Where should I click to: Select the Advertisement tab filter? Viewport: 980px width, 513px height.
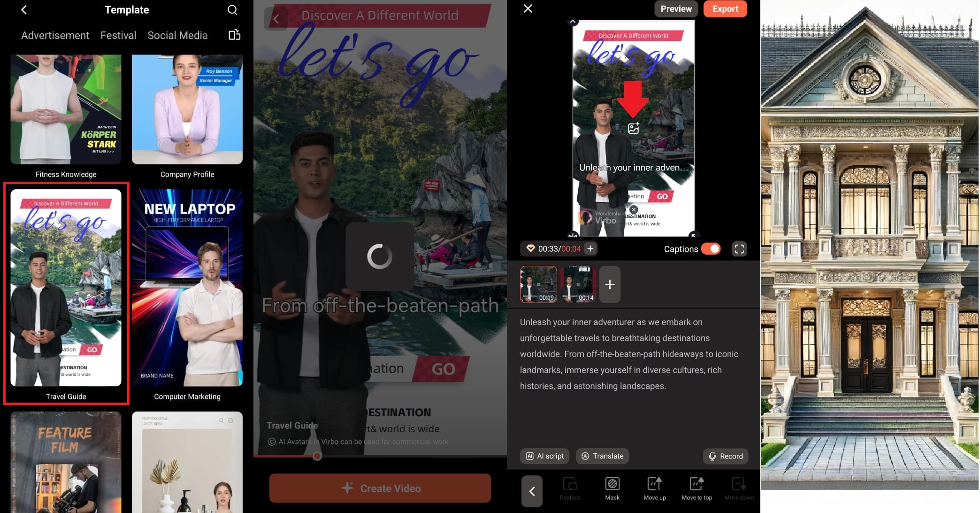coord(54,35)
